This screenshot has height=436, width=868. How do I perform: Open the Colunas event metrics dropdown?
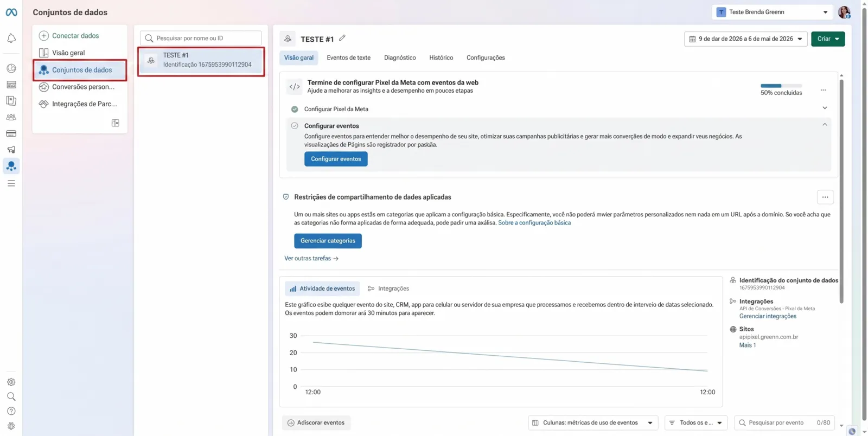pos(593,423)
